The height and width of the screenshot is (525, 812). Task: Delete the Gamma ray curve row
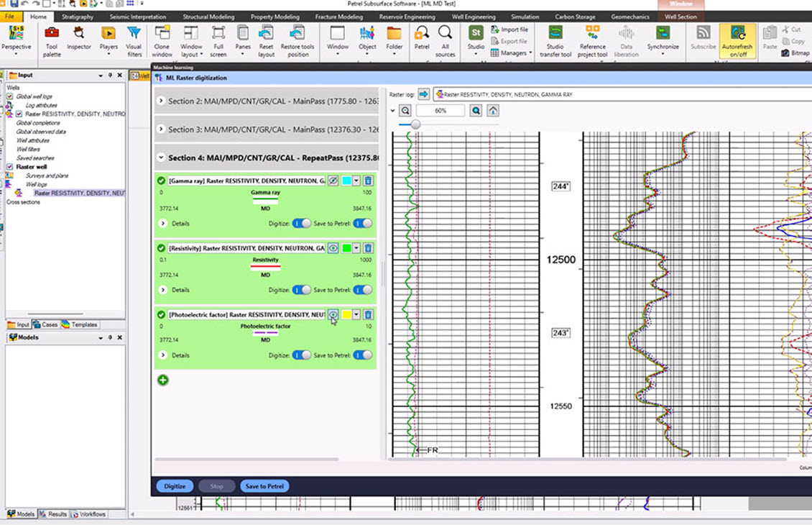tap(368, 181)
